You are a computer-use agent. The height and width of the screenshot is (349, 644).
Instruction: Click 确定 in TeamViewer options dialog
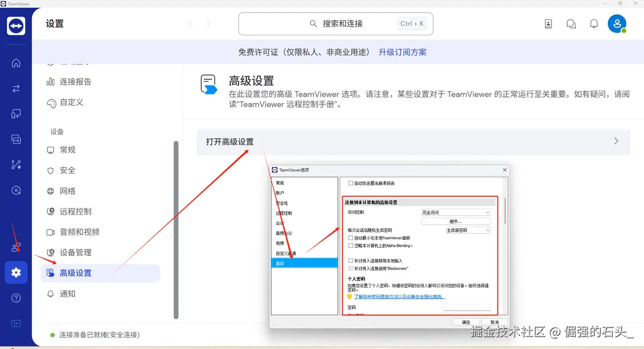(x=466, y=322)
